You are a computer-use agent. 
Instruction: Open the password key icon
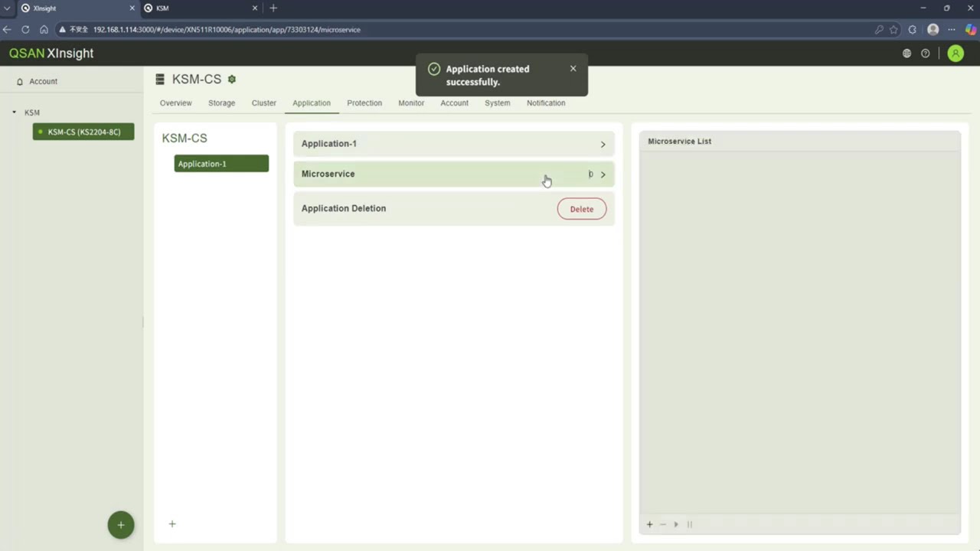tap(879, 30)
